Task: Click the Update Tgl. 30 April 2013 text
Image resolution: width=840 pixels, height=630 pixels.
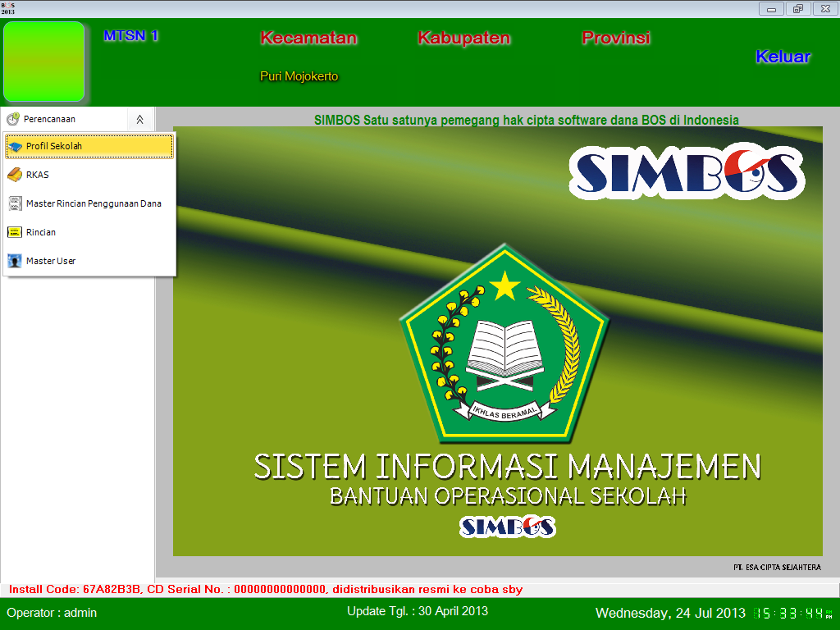Action: pyautogui.click(x=418, y=611)
